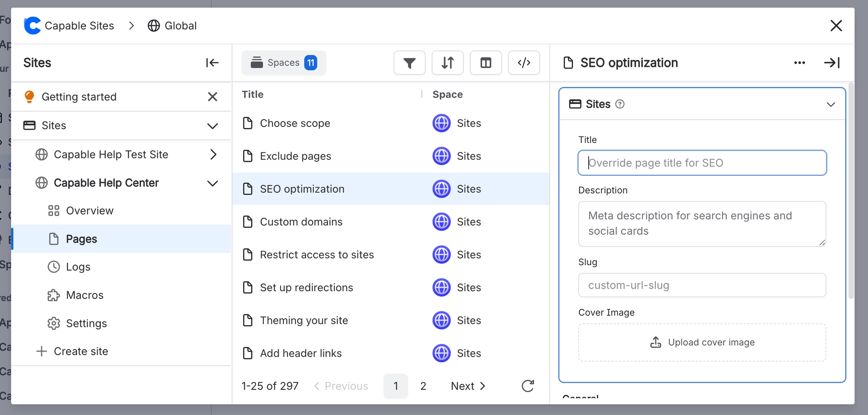Click the Spaces filter button
868x415 pixels.
coord(284,63)
